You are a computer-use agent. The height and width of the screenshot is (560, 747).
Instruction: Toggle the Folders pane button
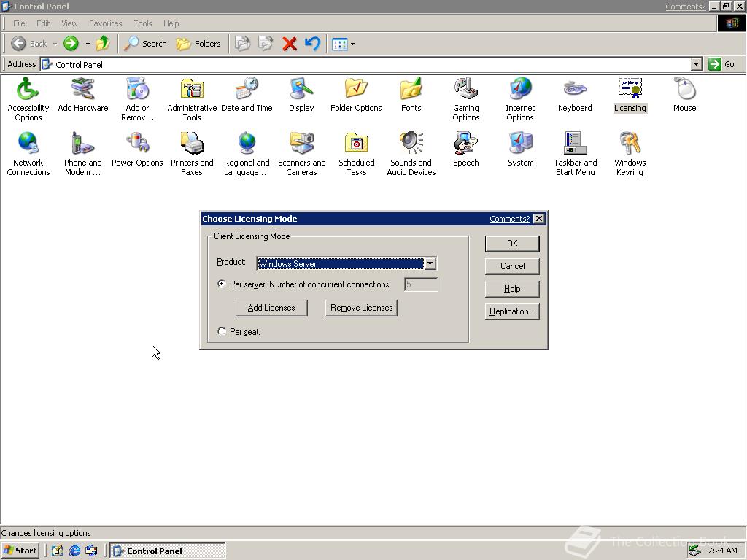tap(198, 44)
